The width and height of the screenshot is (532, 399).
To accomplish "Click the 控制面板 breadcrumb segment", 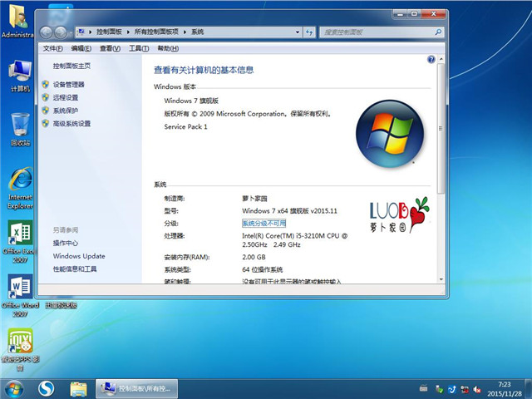I will pos(109,32).
